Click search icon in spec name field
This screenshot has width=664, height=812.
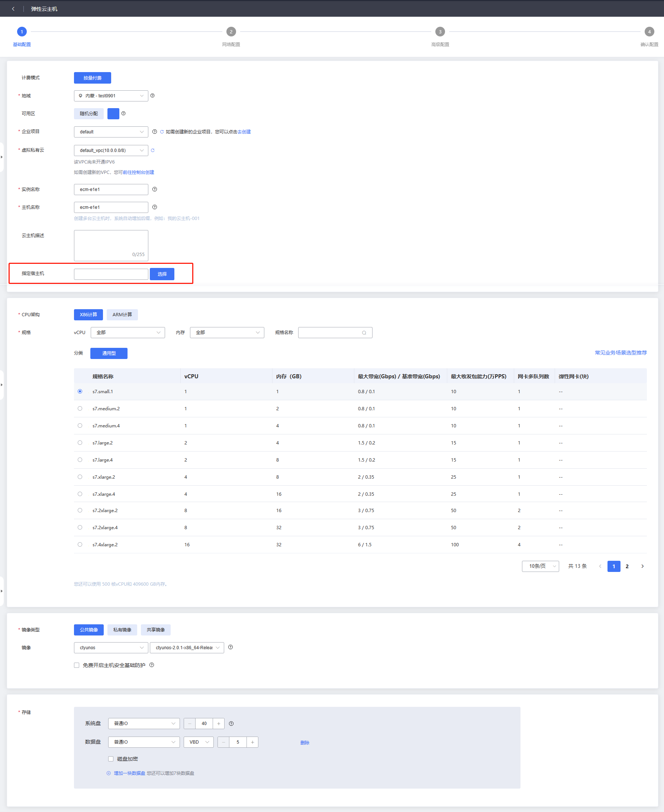tap(364, 333)
